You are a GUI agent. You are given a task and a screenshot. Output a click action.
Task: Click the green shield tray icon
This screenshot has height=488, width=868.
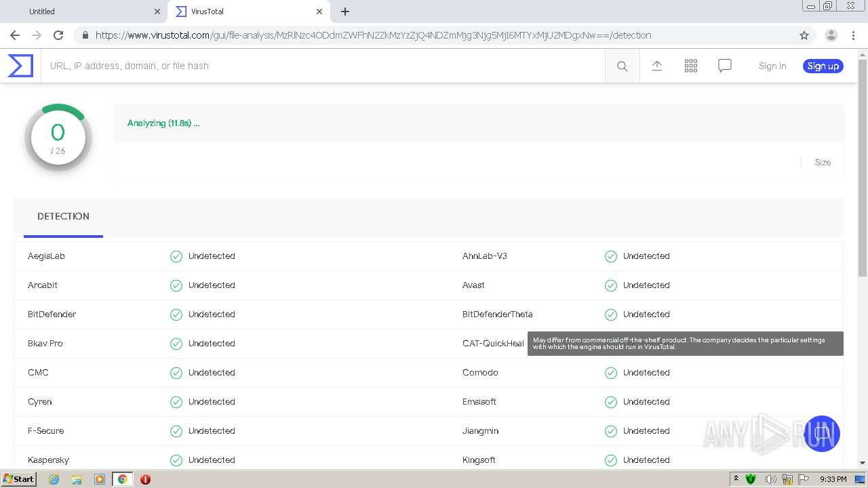pos(751,479)
